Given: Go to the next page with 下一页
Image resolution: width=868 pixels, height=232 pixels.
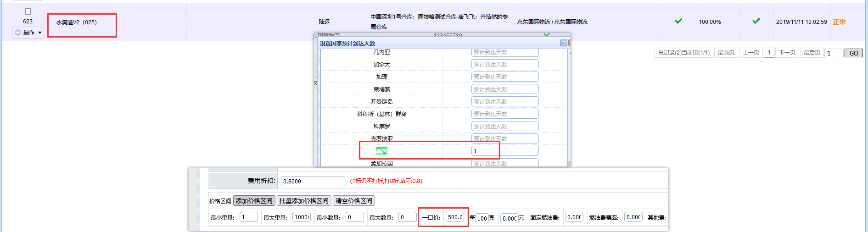Looking at the screenshot, I should [787, 53].
